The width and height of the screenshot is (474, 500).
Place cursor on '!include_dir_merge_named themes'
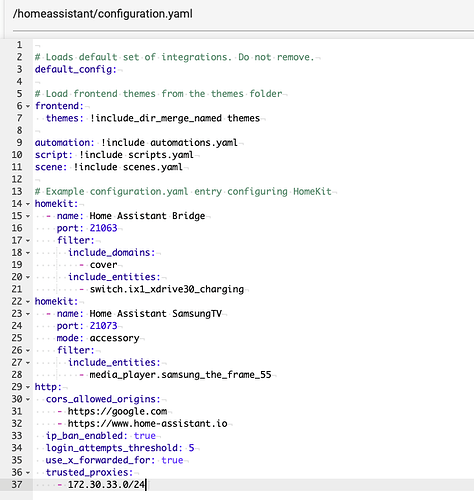(x=175, y=118)
